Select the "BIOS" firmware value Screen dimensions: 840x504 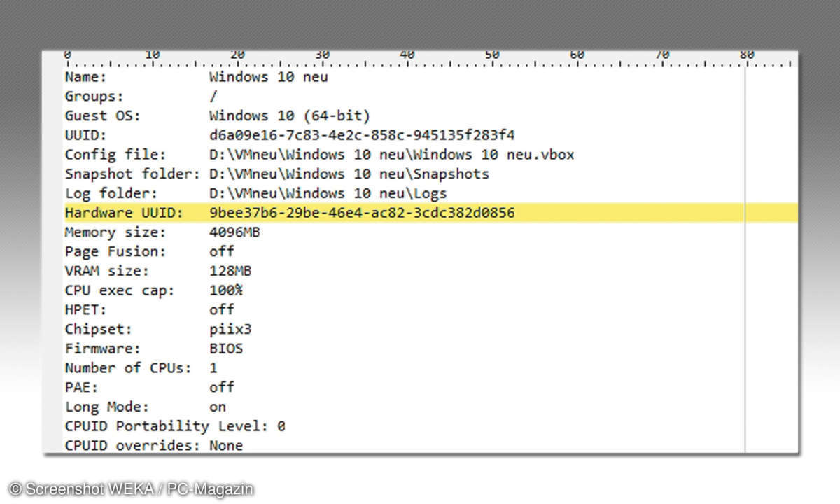[x=226, y=348]
